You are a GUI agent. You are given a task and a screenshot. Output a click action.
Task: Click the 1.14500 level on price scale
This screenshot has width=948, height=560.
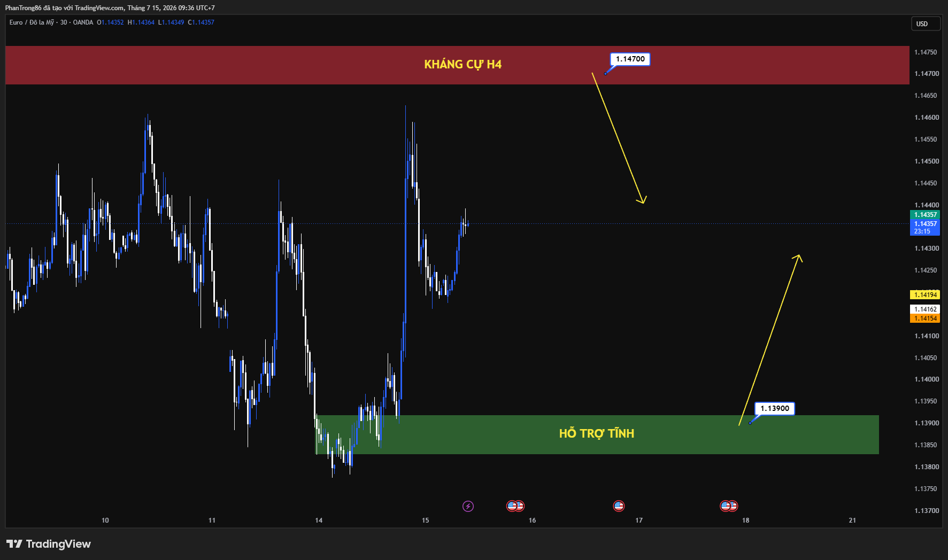click(927, 161)
